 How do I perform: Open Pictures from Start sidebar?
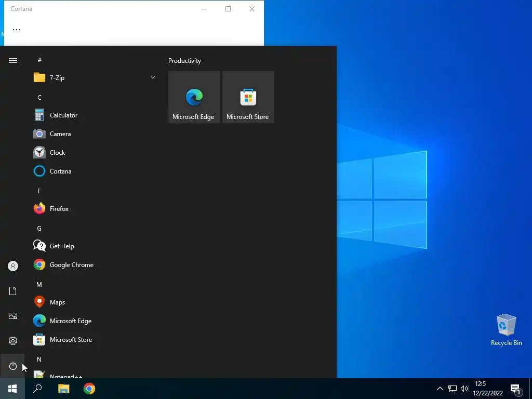pyautogui.click(x=12, y=316)
